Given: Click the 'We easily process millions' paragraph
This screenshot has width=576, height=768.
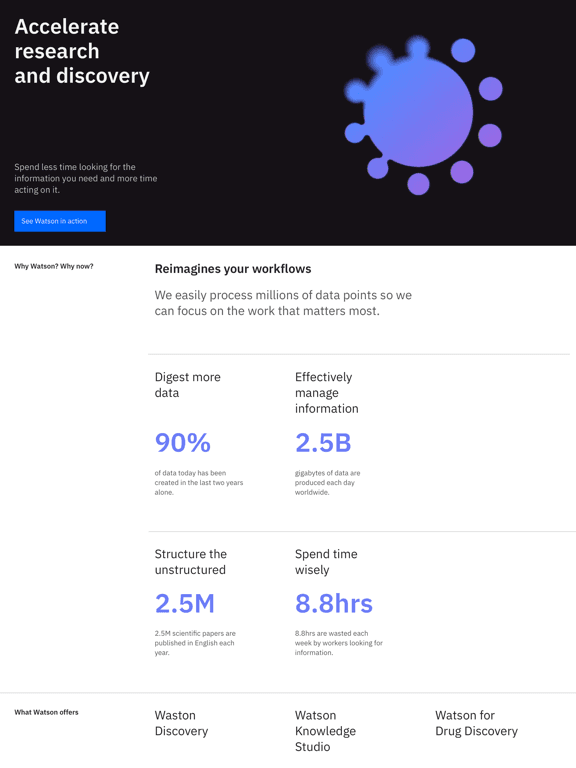Looking at the screenshot, I should pyautogui.click(x=283, y=303).
